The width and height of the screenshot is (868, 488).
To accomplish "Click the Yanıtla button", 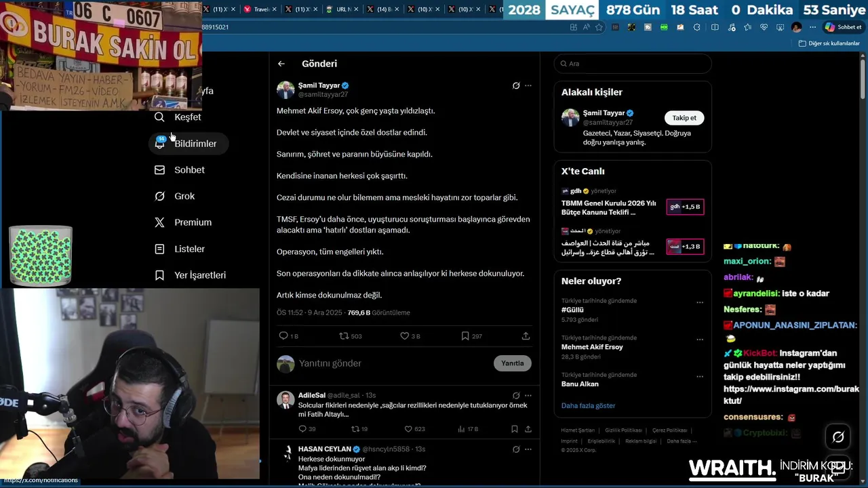I will tap(513, 363).
